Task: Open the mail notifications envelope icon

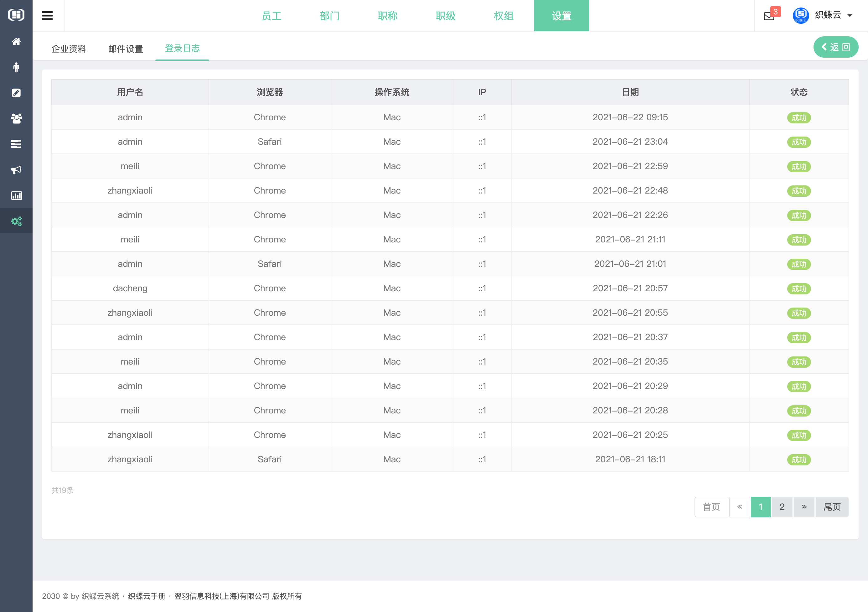Action: (x=769, y=16)
